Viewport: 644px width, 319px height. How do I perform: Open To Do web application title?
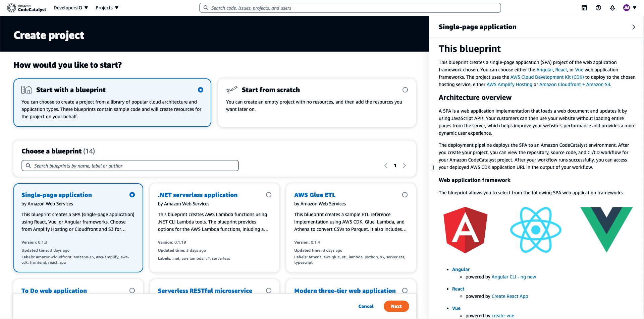click(54, 291)
